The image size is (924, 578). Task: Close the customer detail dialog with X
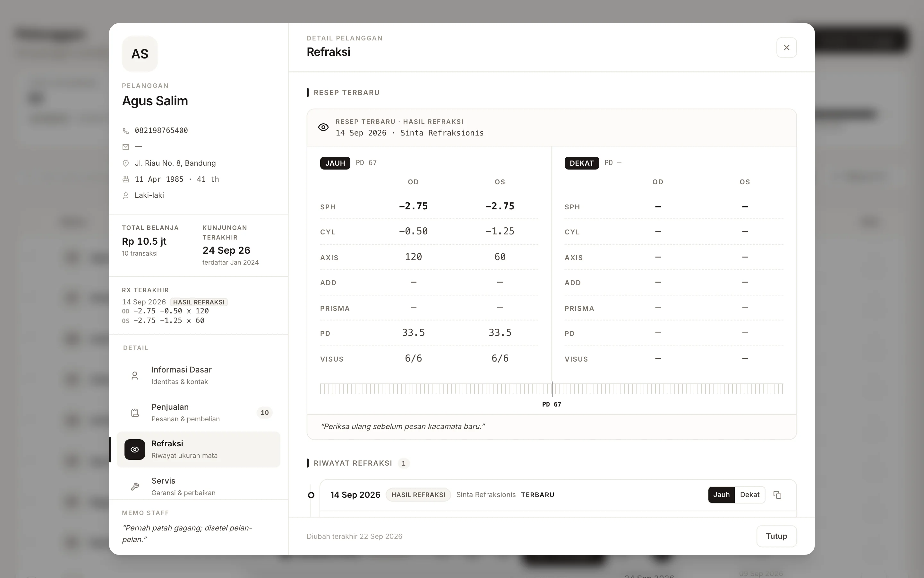point(786,48)
